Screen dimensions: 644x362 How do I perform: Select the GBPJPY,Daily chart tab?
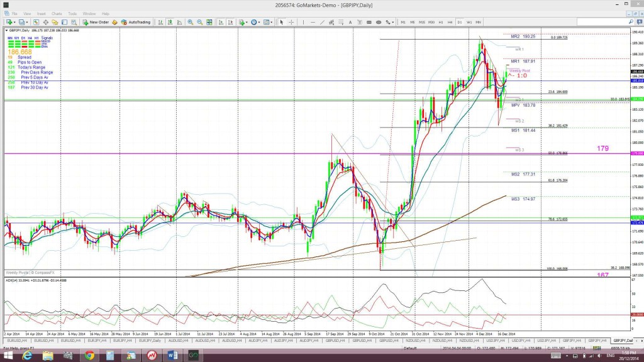point(623,341)
